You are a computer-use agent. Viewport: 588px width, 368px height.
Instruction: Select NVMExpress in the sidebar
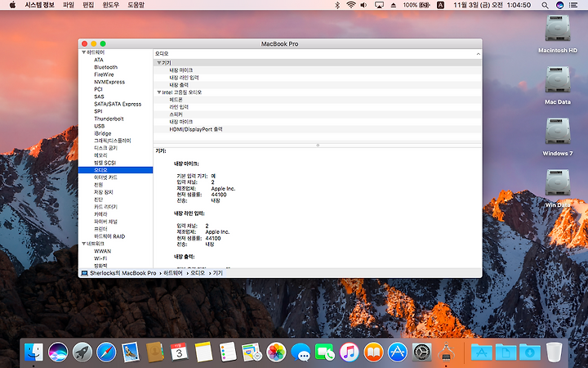[x=109, y=82]
